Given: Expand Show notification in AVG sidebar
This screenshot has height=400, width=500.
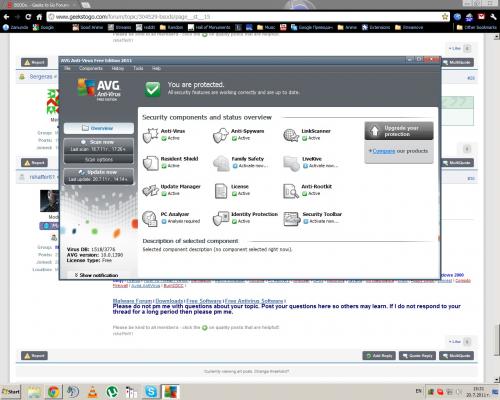Looking at the screenshot, I should (x=96, y=275).
